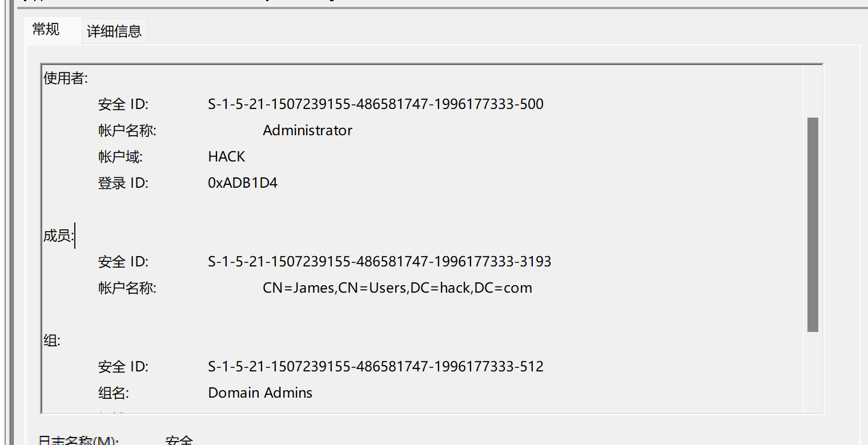
Task: Click the member security ID ending in -3193
Action: pyautogui.click(x=380, y=262)
